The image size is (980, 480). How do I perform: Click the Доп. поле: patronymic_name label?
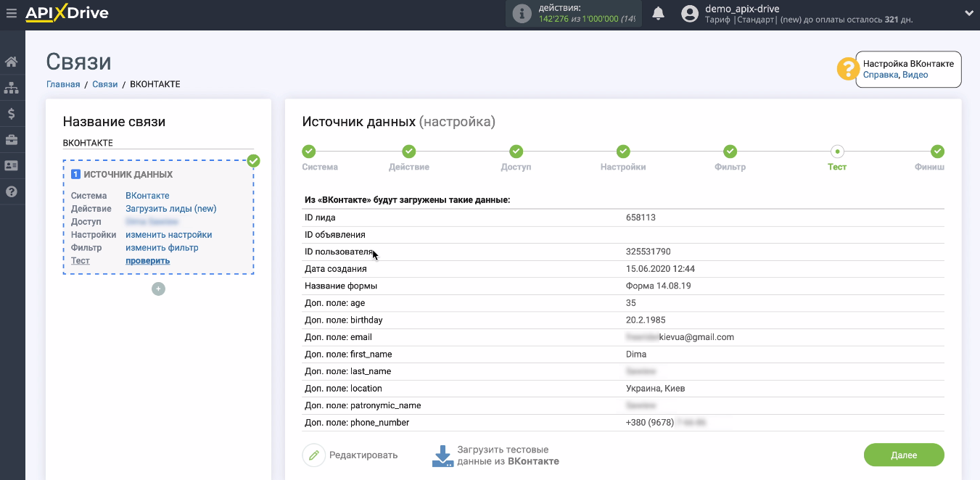coord(363,405)
